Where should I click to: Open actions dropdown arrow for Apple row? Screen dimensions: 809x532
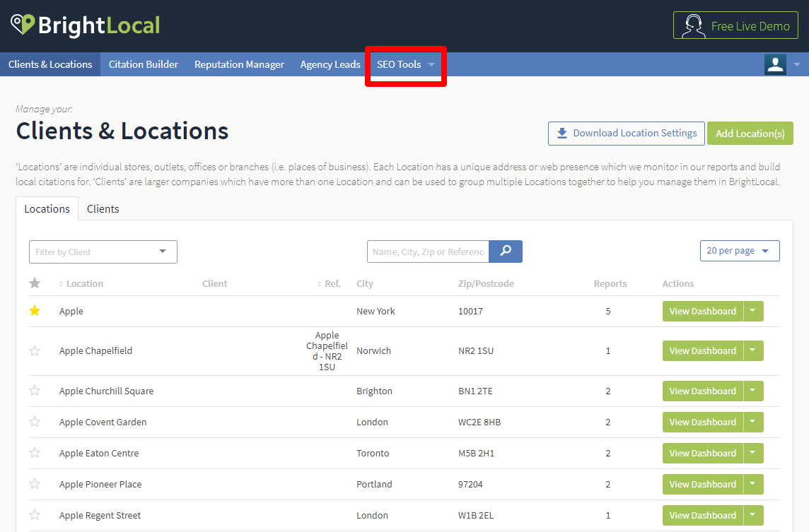(753, 311)
